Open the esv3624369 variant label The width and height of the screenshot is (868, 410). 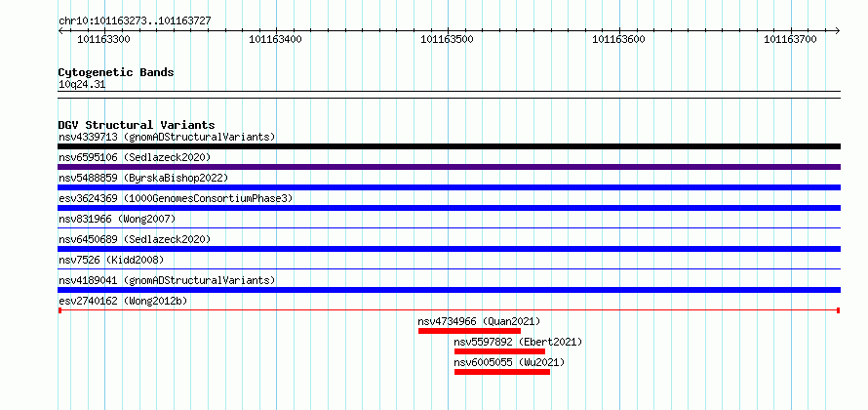coord(176,198)
